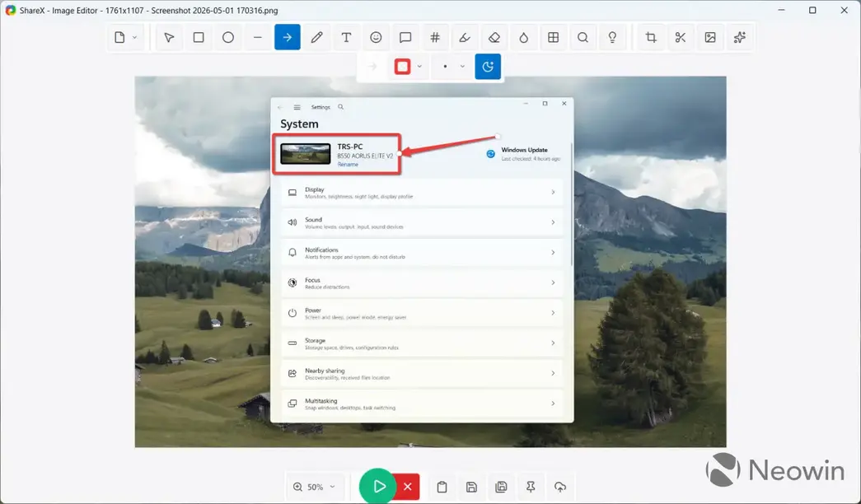Open the new image file menu icon

coord(119,37)
